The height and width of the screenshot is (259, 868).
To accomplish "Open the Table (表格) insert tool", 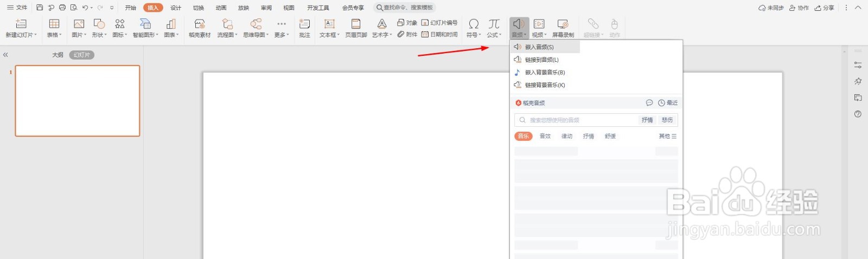I will (x=54, y=28).
